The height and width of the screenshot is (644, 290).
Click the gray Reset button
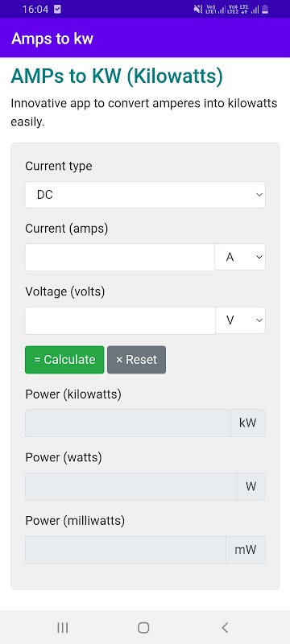(x=136, y=360)
